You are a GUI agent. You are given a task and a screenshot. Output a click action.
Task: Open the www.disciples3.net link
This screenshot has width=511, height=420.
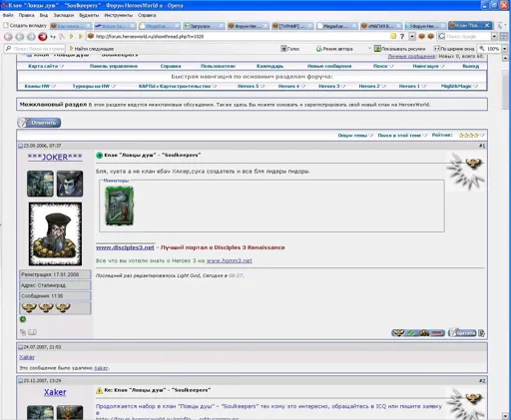pyautogui.click(x=125, y=247)
